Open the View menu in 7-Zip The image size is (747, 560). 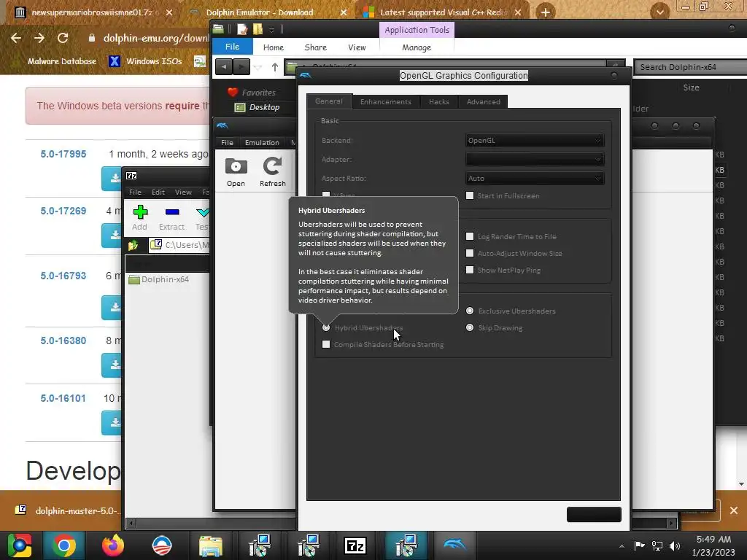(183, 192)
